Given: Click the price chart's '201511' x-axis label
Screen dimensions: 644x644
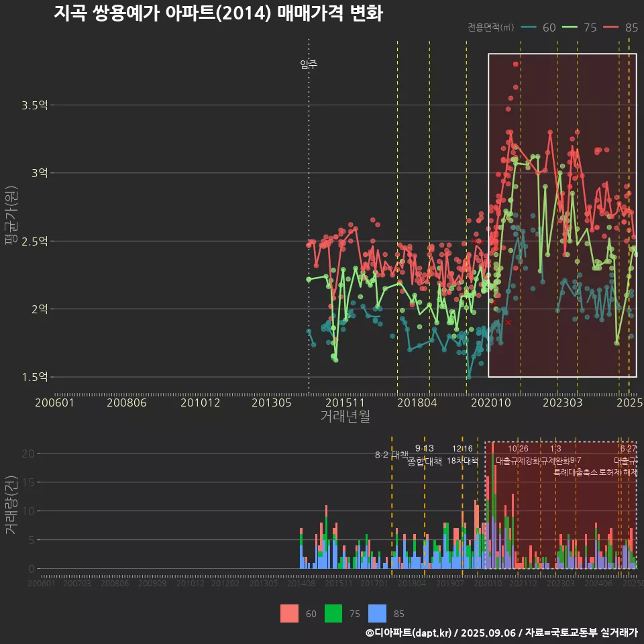Looking at the screenshot, I should click(x=345, y=402).
